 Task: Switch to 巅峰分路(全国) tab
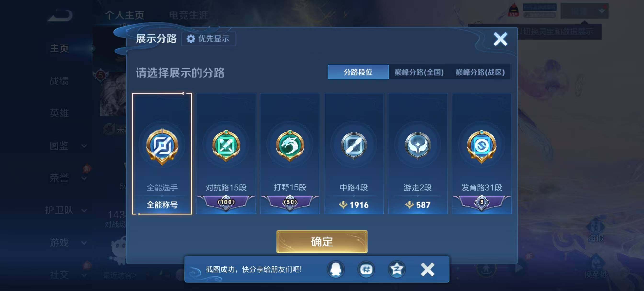point(419,72)
